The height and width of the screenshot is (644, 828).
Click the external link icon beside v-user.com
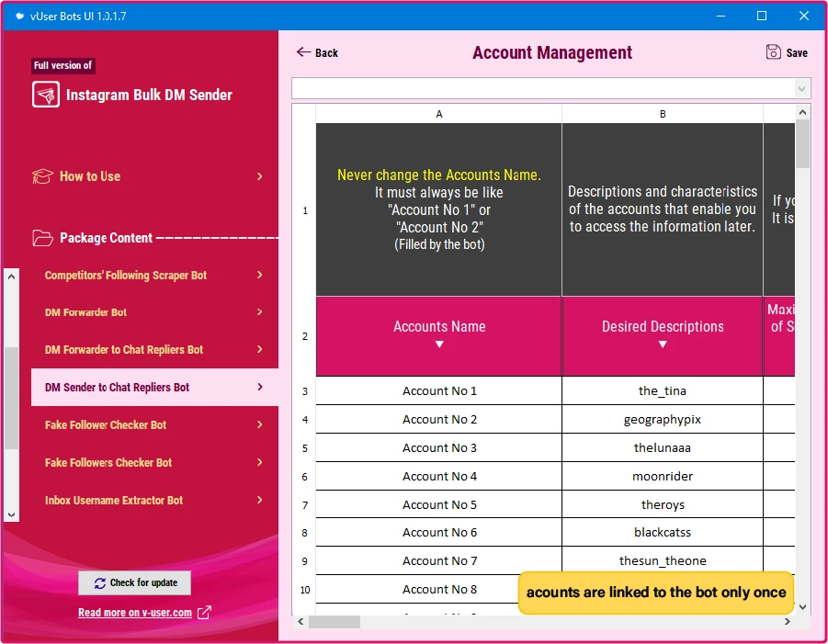pos(204,613)
